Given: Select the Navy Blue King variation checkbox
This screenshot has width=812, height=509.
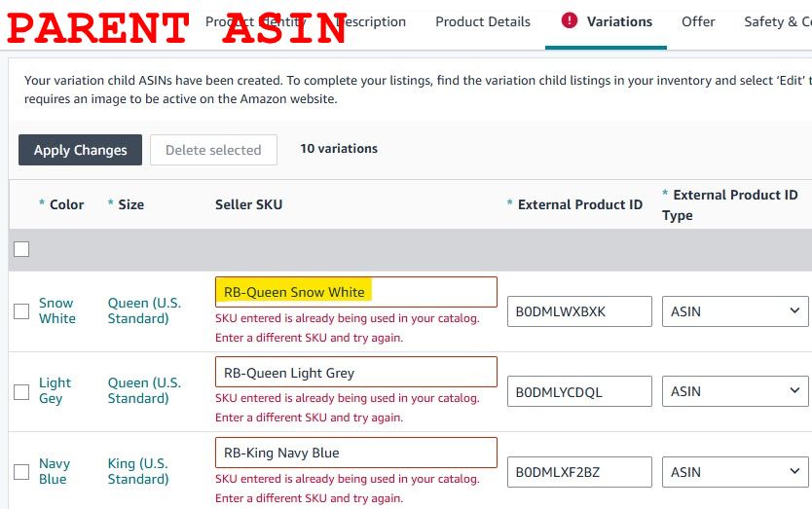Looking at the screenshot, I should click(x=21, y=472).
